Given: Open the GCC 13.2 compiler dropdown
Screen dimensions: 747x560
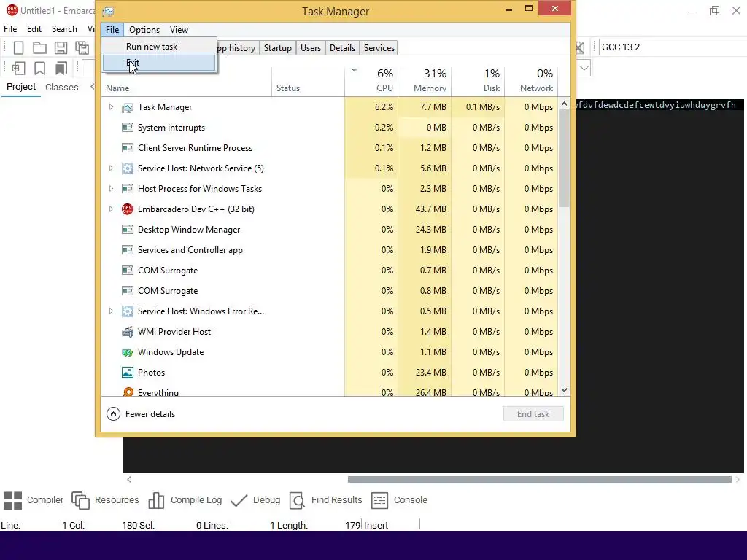Looking at the screenshot, I should point(672,47).
